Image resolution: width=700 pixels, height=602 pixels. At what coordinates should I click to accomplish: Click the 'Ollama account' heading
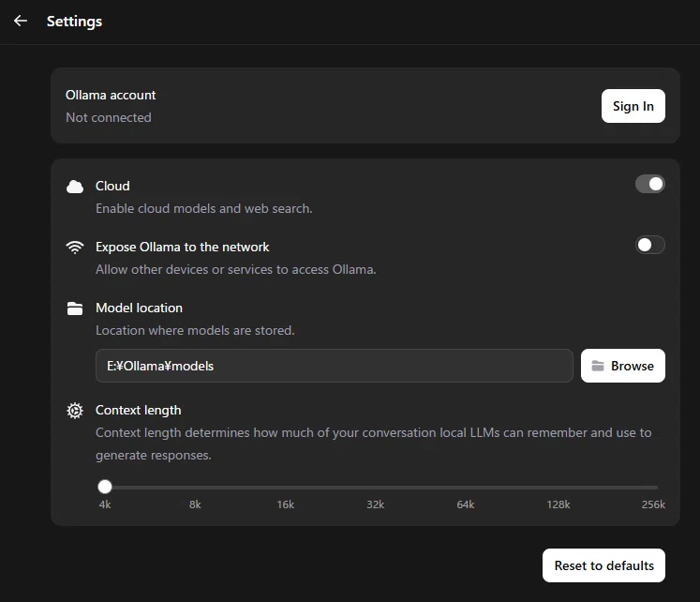[x=111, y=95]
